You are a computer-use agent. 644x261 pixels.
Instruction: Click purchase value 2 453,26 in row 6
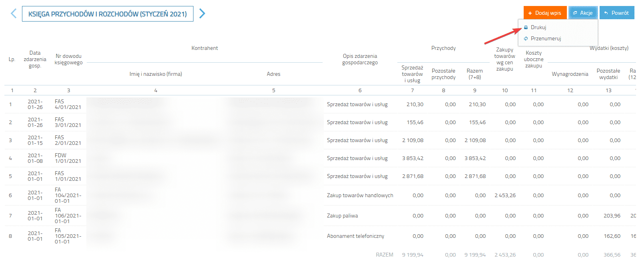pos(505,195)
